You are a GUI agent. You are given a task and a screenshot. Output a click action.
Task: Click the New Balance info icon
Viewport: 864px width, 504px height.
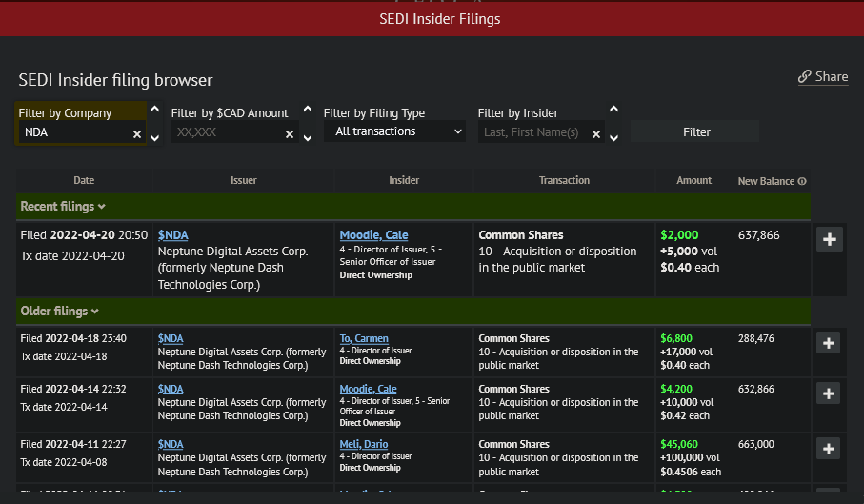tap(802, 181)
